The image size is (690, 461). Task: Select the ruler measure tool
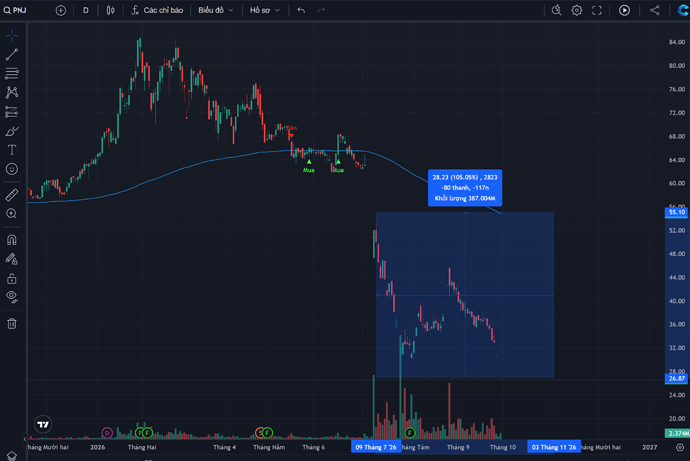[x=12, y=195]
